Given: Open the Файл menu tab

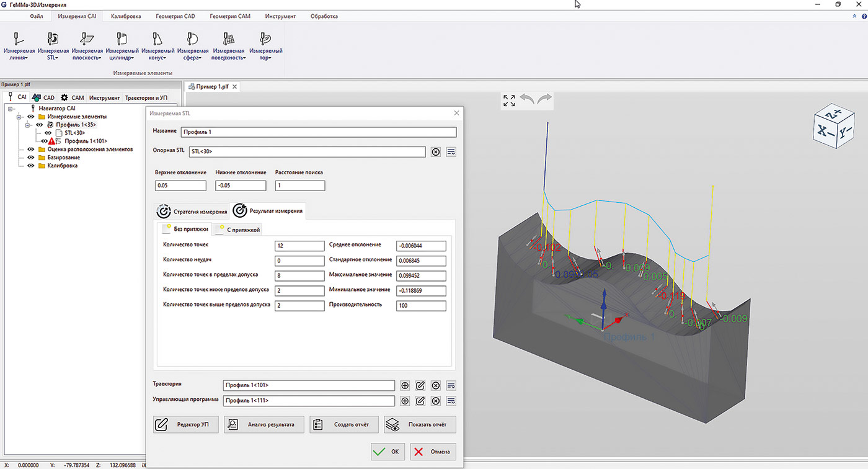Looking at the screenshot, I should 36,17.
